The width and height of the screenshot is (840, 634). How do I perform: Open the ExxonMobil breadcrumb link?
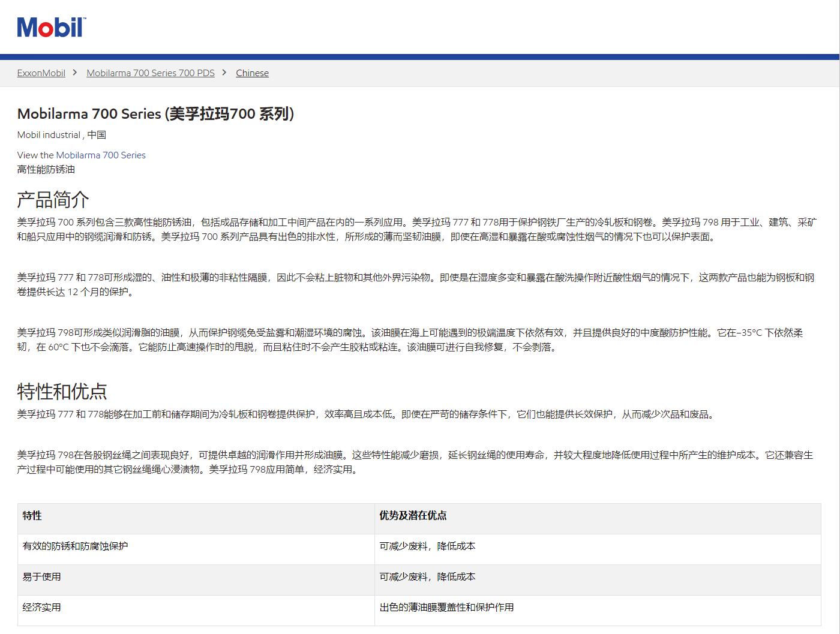(41, 73)
